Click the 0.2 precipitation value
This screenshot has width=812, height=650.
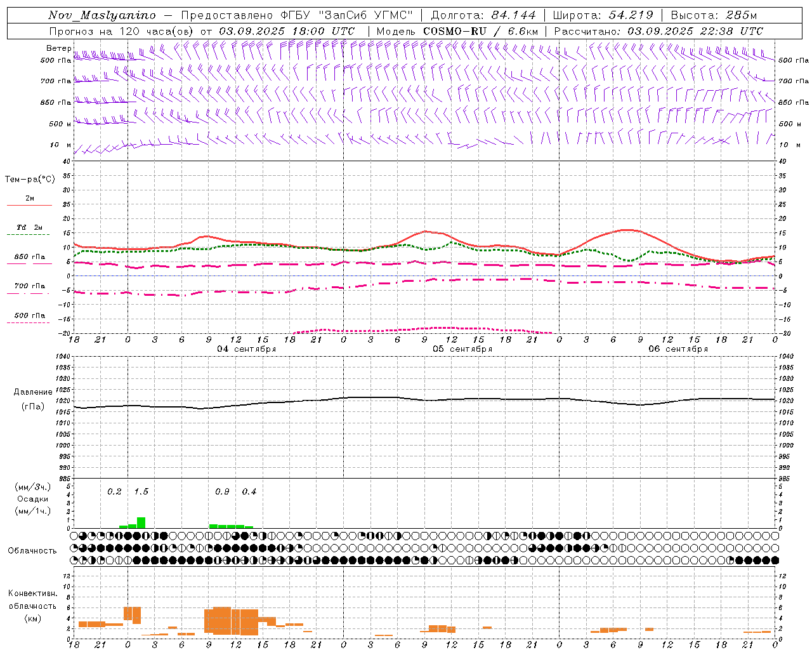pyautogui.click(x=114, y=491)
